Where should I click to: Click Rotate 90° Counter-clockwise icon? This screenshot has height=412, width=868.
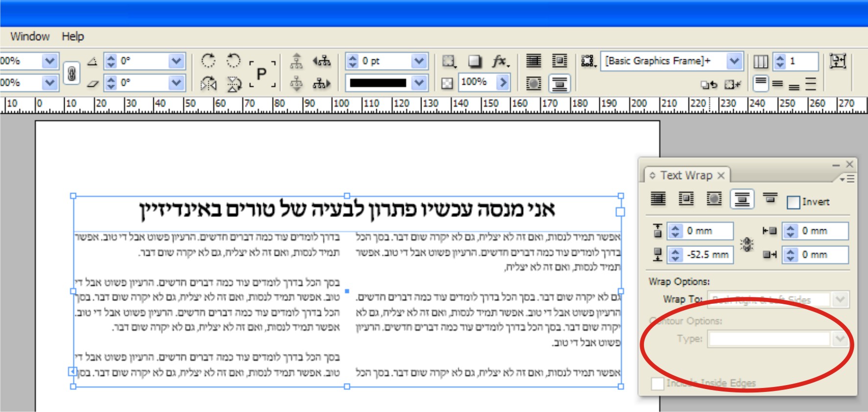[x=234, y=61]
